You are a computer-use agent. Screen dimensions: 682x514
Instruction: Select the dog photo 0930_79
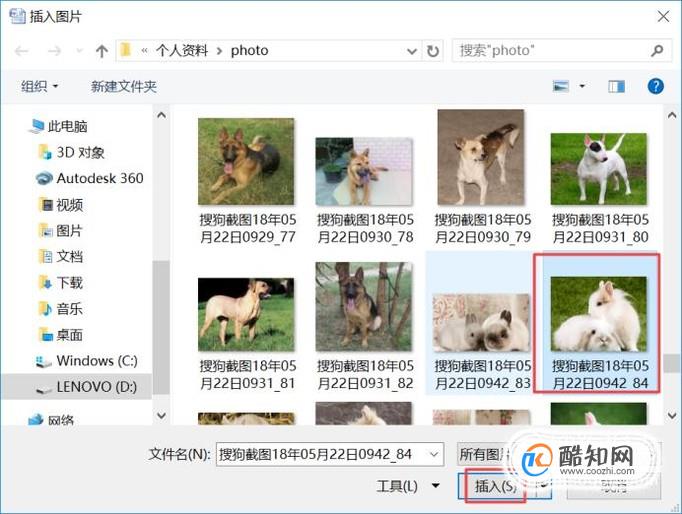tap(481, 157)
